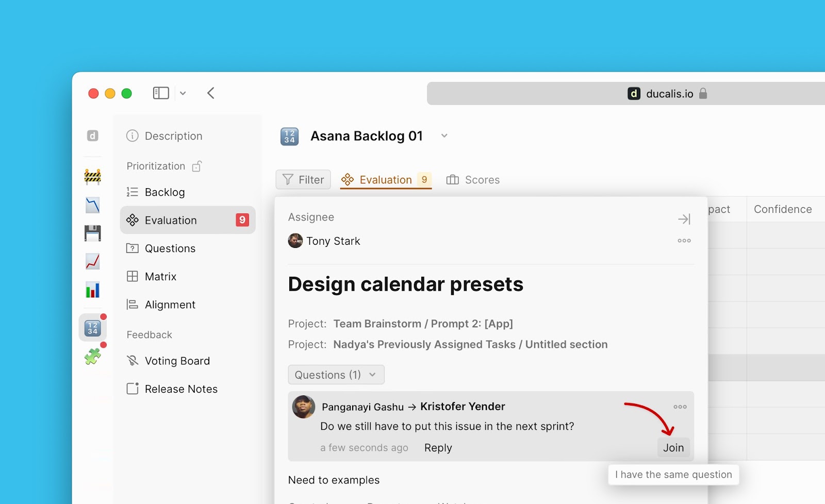
Task: Click the Filter button
Action: 303,180
